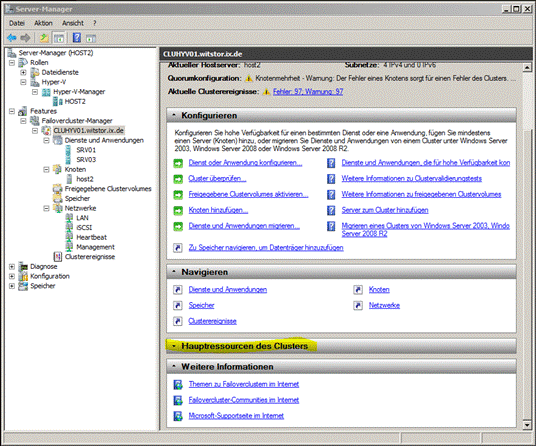Click the Cluster überprüfen link
536x446 pixels.
click(x=217, y=178)
